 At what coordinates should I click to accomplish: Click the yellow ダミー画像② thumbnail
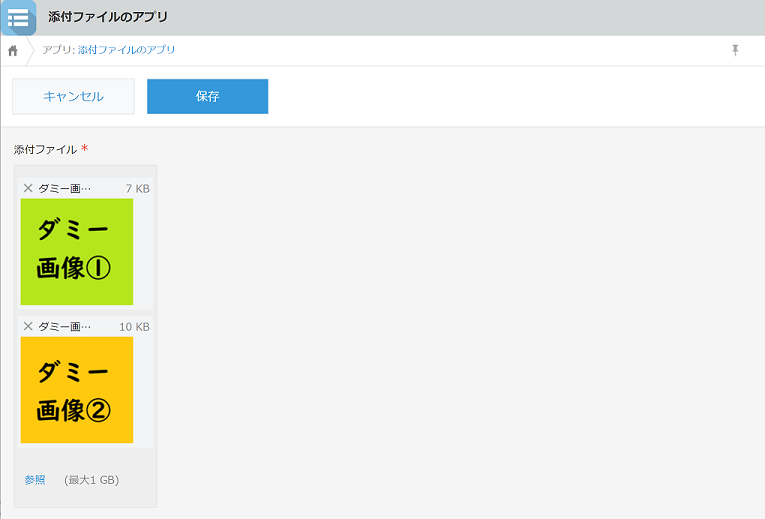76,389
